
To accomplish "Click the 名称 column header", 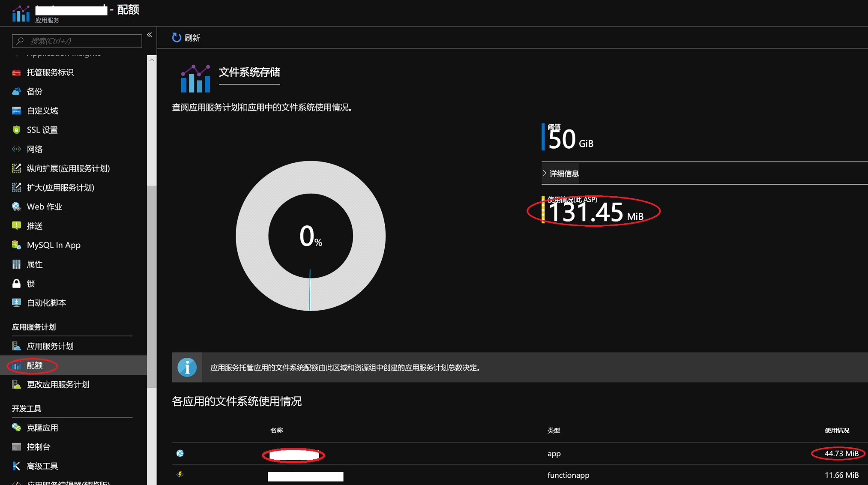I will point(277,430).
